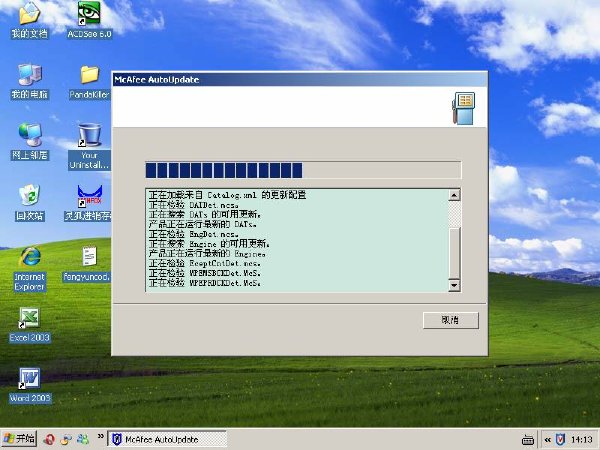The width and height of the screenshot is (600, 450).
Task: Click the red quick launch icon beside Start
Action: (x=49, y=439)
